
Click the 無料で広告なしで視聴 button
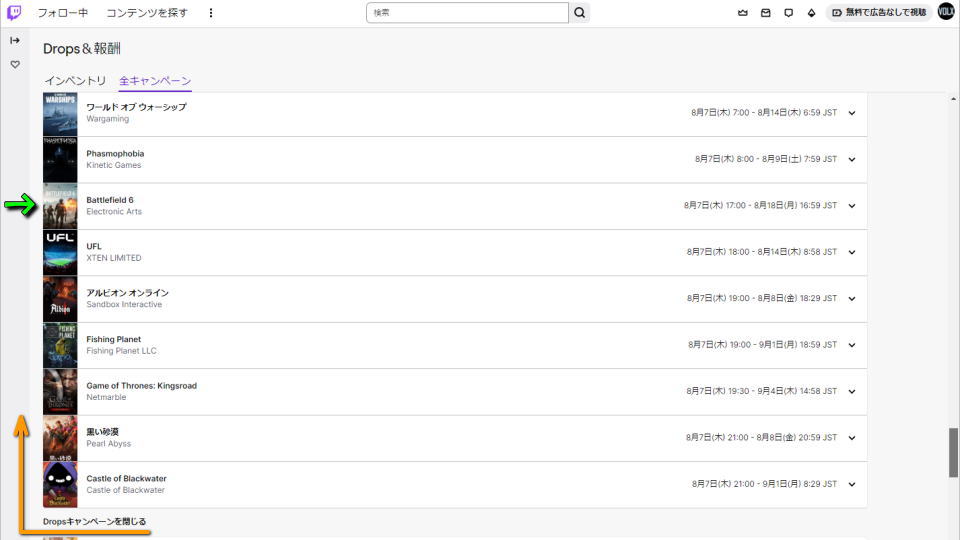coord(879,12)
